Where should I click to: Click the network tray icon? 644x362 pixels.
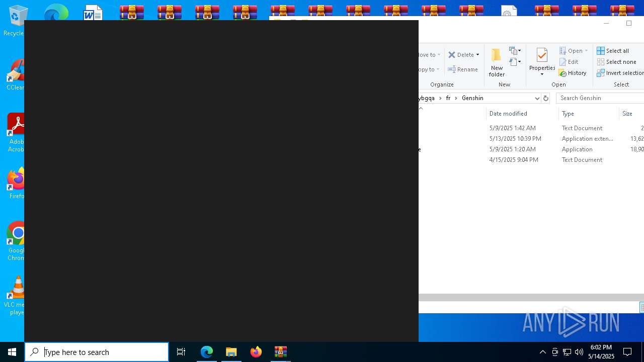(x=567, y=352)
